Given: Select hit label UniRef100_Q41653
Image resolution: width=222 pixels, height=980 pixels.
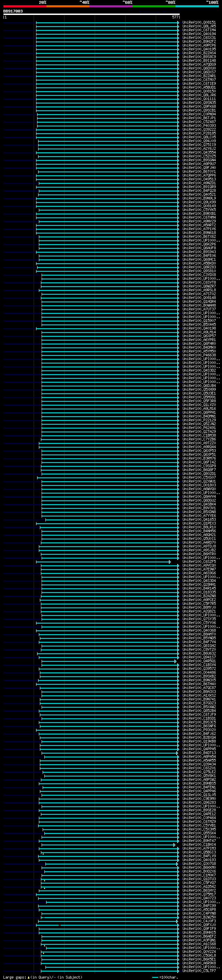Looking at the screenshot, I should point(199,519).
